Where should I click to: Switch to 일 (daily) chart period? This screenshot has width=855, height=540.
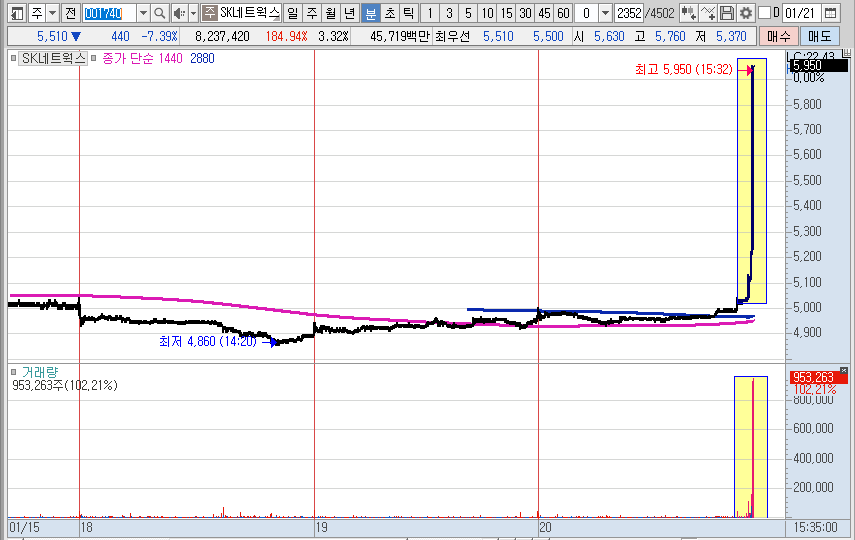tap(291, 13)
